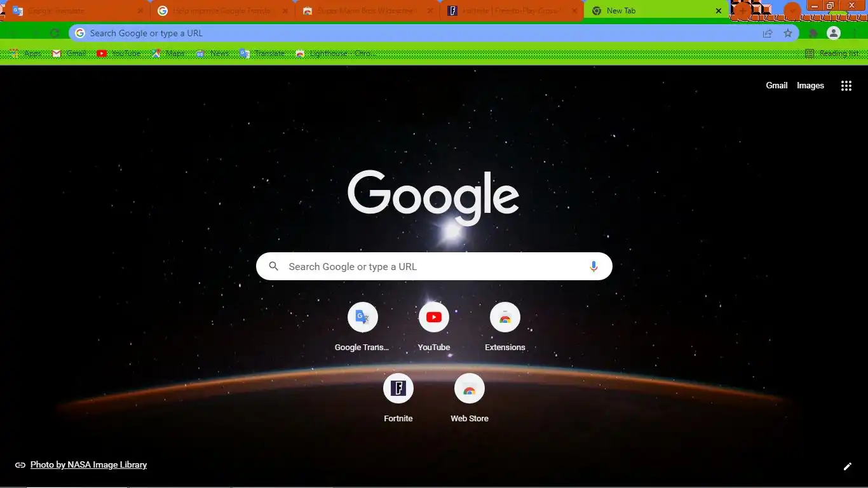868x488 pixels.
Task: Switch to Help improve Google Translate tab
Action: point(222,11)
